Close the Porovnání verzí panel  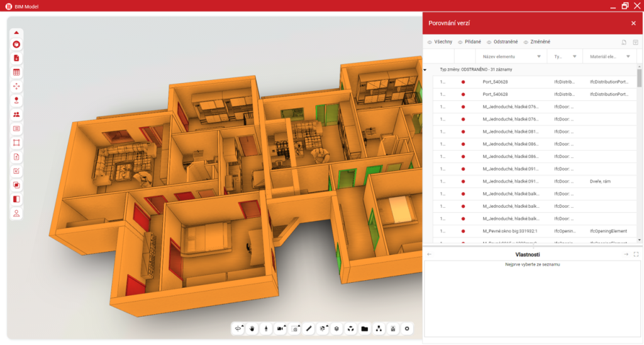[633, 23]
